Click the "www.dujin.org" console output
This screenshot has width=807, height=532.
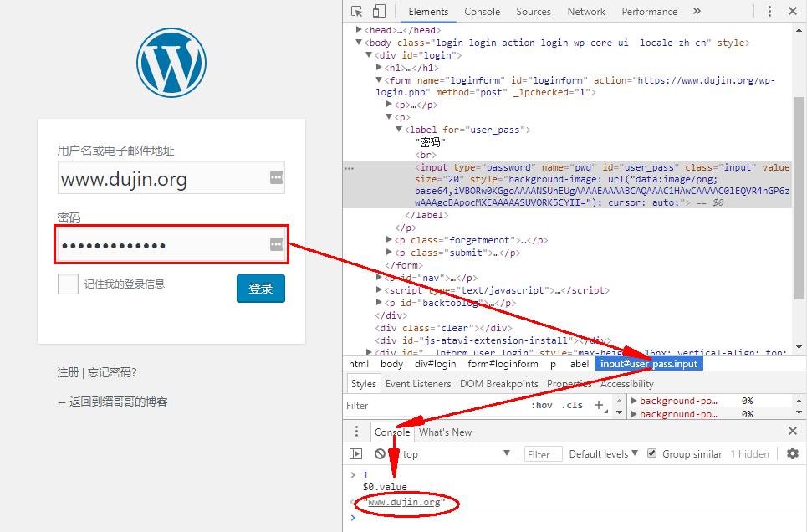404,502
